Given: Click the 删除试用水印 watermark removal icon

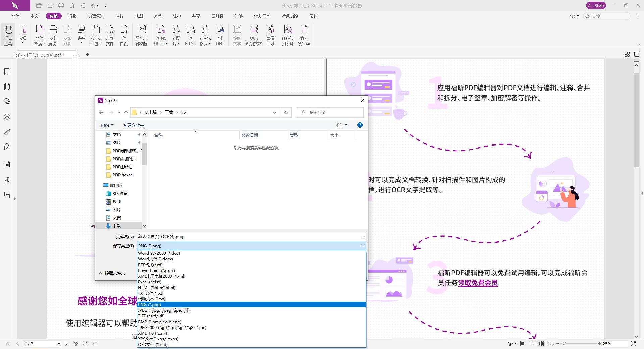Looking at the screenshot, I should [x=288, y=35].
